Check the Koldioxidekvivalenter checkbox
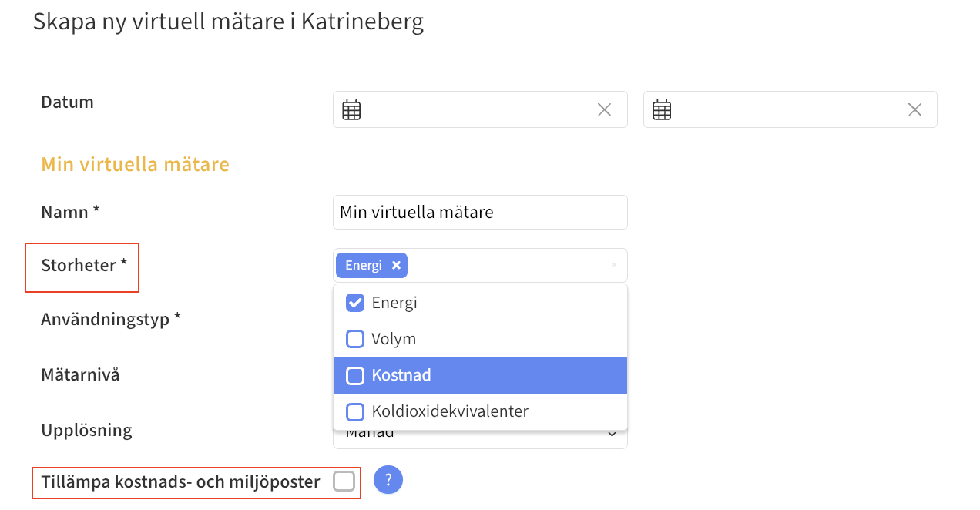980x510 pixels. [x=355, y=411]
